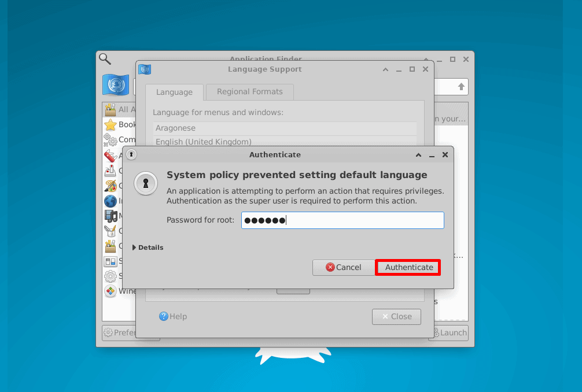
Task: Minimize the Language Support window
Action: tap(399, 69)
